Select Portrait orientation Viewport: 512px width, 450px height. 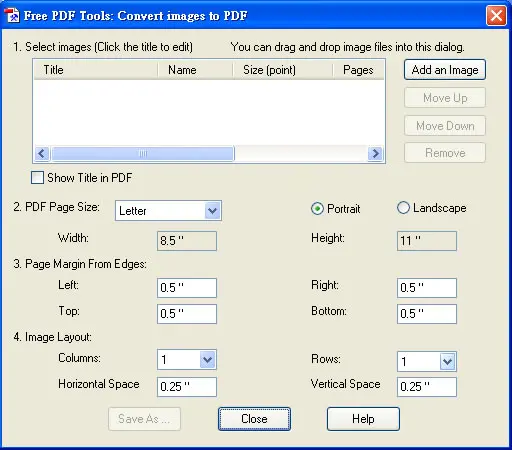[317, 209]
